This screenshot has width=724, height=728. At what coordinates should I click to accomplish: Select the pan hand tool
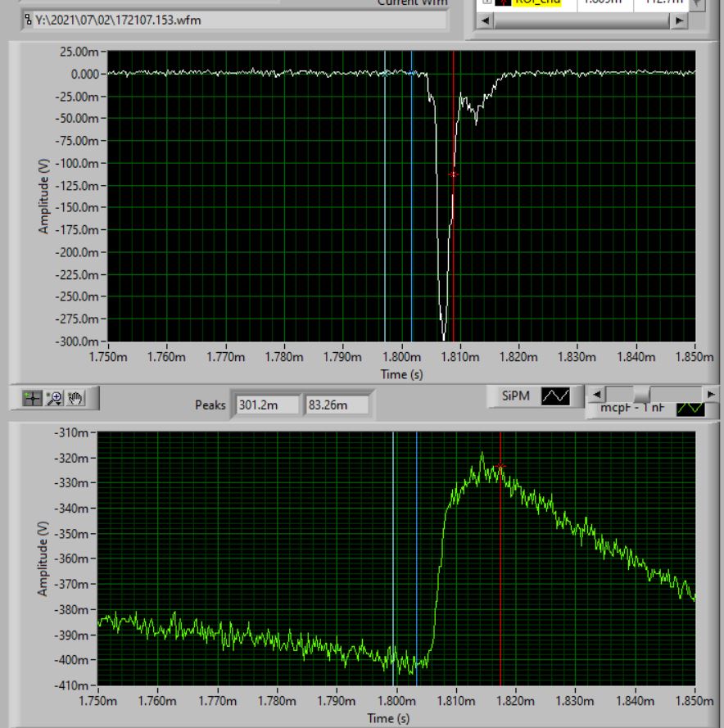point(76,399)
